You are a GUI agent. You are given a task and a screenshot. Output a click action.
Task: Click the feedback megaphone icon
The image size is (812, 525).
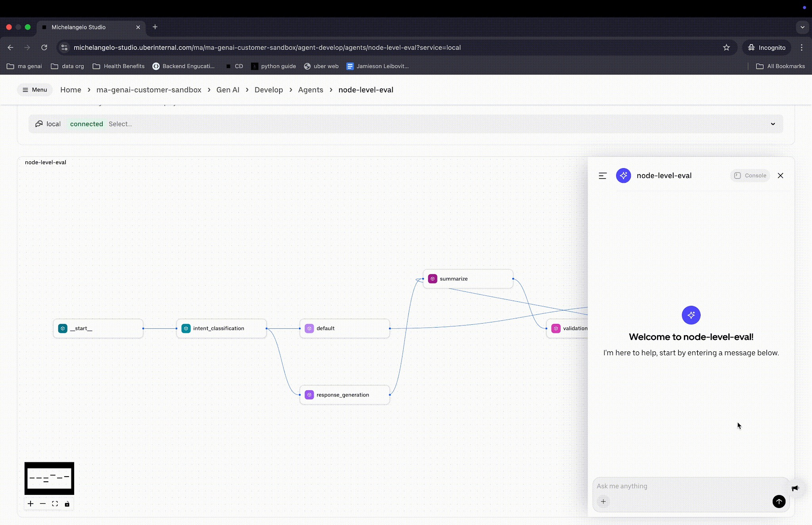(795, 488)
